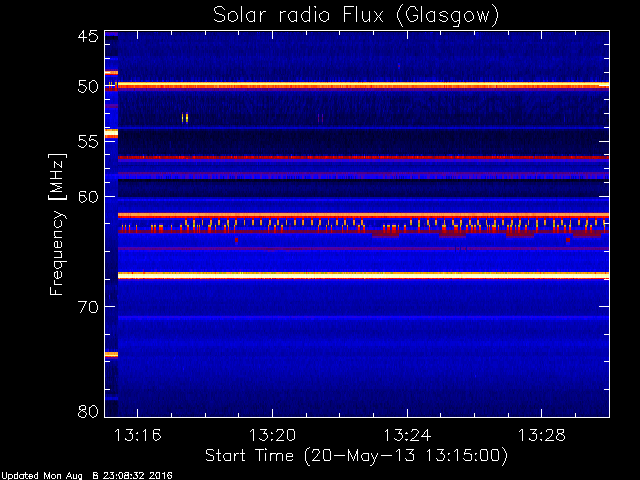Click the 50 frequency tick label

(88, 87)
